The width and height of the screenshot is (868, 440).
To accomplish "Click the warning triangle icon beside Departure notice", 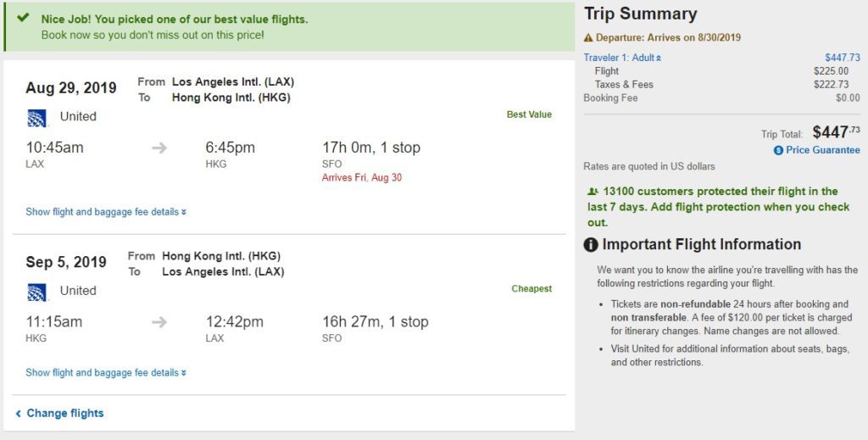I will tap(588, 38).
